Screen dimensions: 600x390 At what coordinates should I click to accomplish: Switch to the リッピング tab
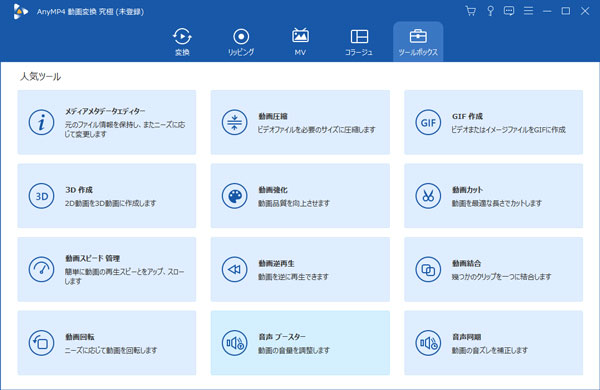click(241, 42)
